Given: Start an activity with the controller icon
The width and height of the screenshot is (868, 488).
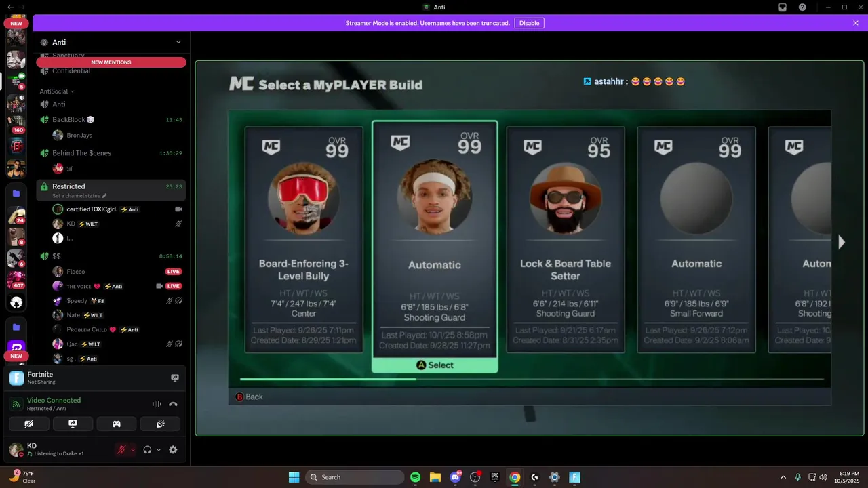Looking at the screenshot, I should (117, 424).
